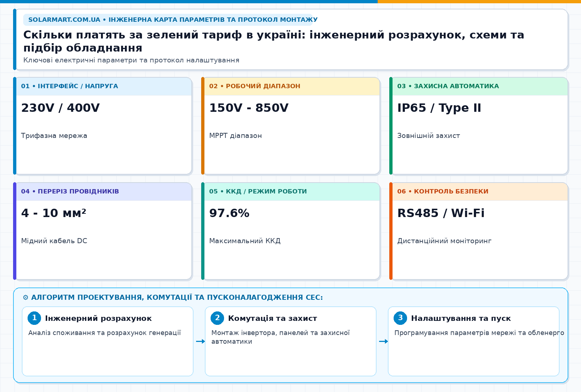The image size is (581, 392).
Task: Click the label 'Дистанційний моніторинг'
Action: click(x=444, y=241)
